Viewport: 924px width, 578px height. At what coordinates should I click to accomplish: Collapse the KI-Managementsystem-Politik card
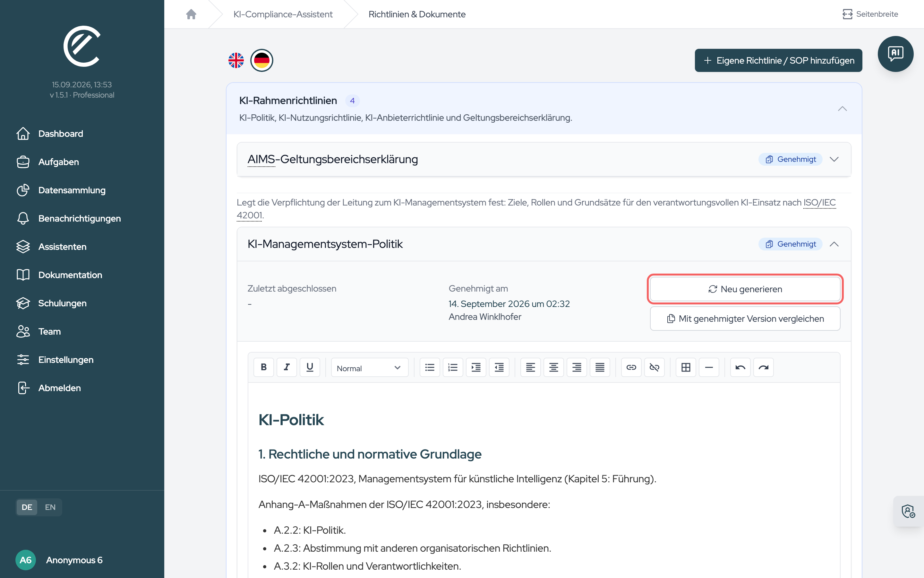click(834, 244)
